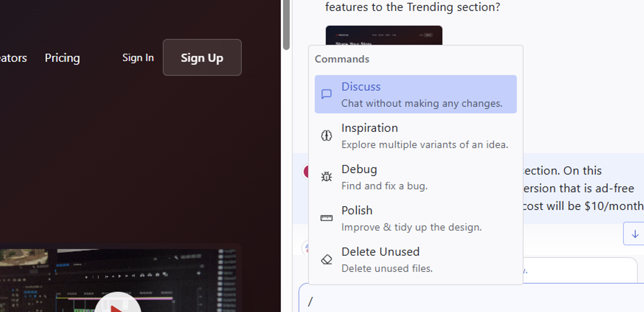Choose 'Explore multiple variants of an idea' command
Image resolution: width=644 pixels, height=312 pixels.
click(x=424, y=145)
